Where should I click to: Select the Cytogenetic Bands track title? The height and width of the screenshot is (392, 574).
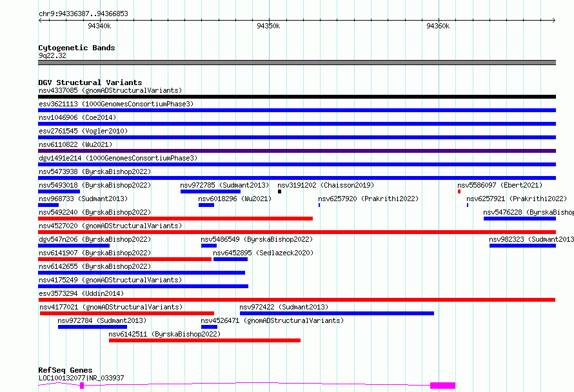pyautogui.click(x=77, y=48)
